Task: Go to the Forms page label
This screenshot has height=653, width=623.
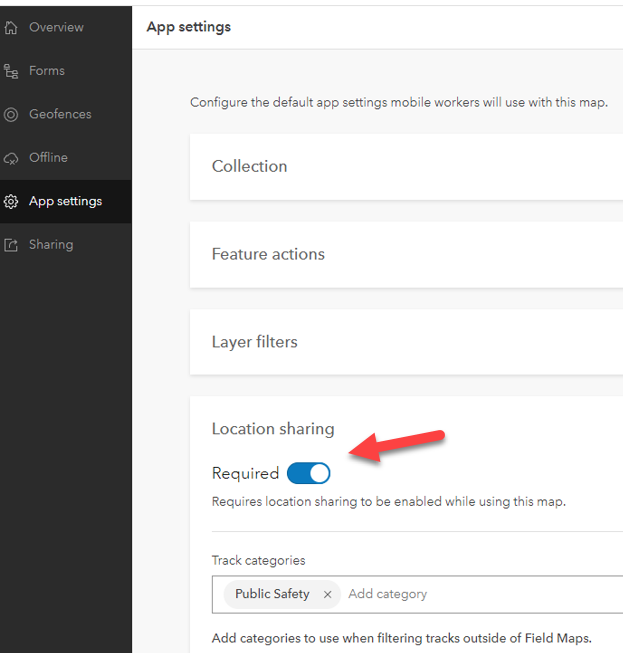Action: (47, 71)
